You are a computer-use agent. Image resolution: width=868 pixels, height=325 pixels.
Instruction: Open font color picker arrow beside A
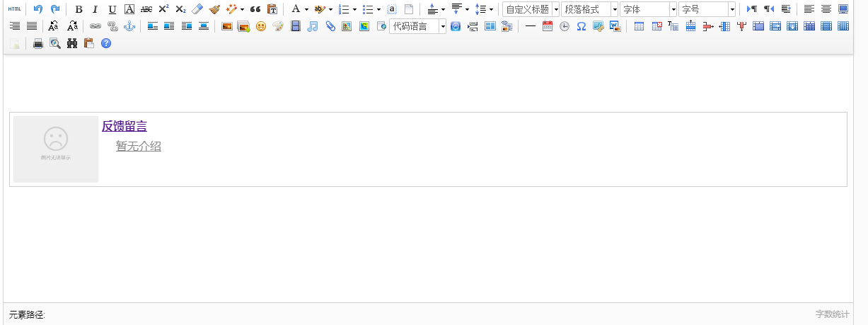(306, 9)
